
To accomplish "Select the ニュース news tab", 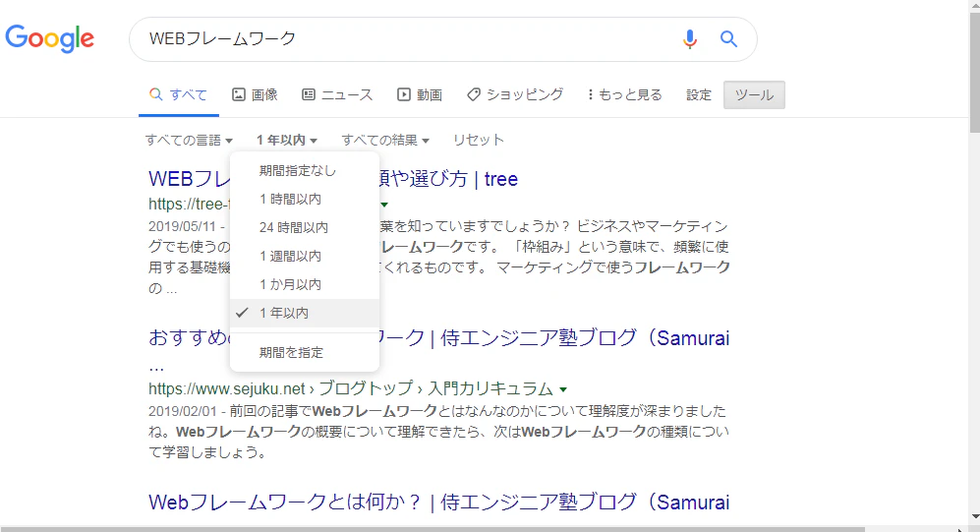I will [337, 94].
